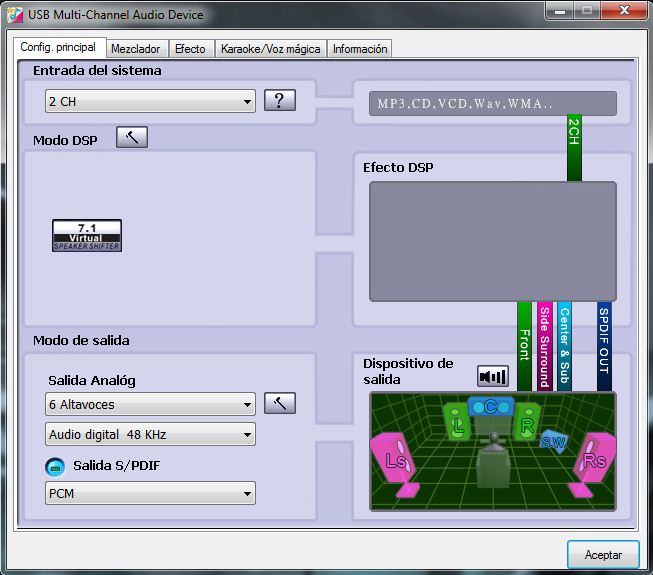Image resolution: width=653 pixels, height=575 pixels.
Task: Open the 6 Altavoces output dropdown
Action: point(150,405)
